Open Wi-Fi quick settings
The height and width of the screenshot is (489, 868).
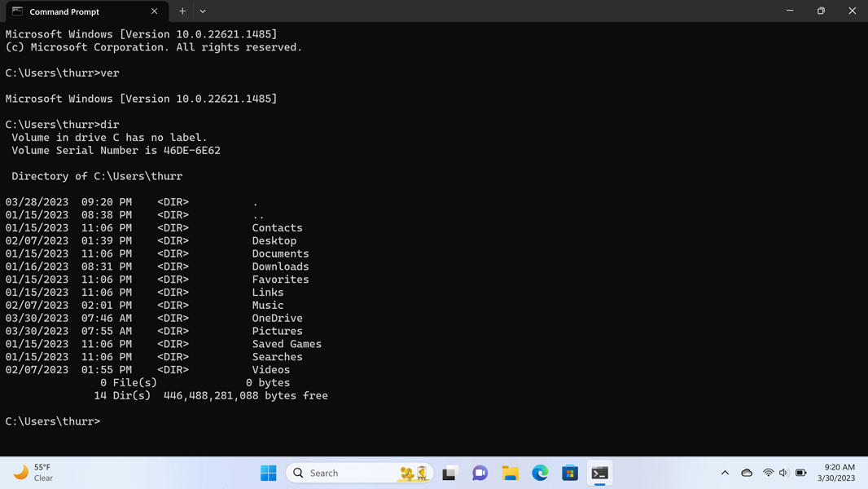(x=768, y=473)
